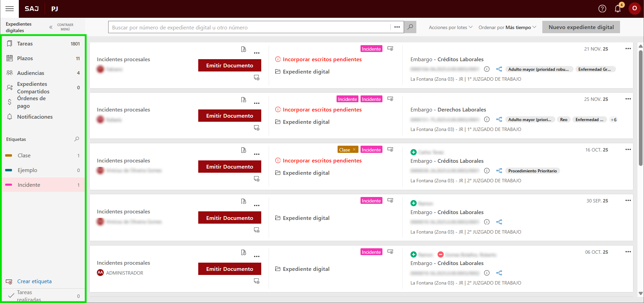
Task: Click add-tag icon on first expediente card
Action: [x=390, y=49]
